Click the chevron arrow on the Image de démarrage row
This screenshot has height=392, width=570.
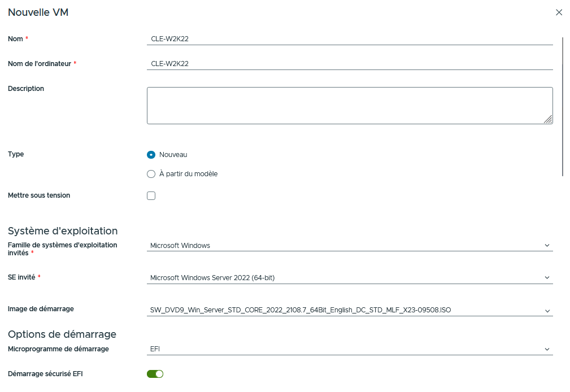tap(546, 311)
